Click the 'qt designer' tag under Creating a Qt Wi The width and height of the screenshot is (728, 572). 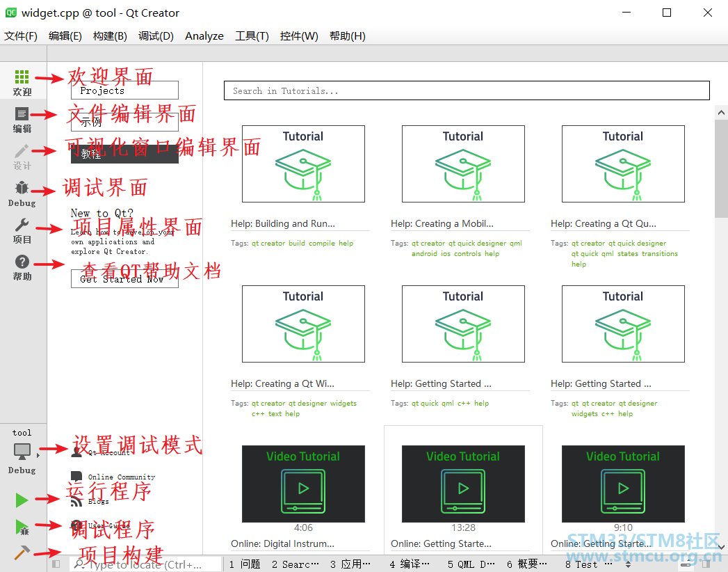tap(307, 404)
